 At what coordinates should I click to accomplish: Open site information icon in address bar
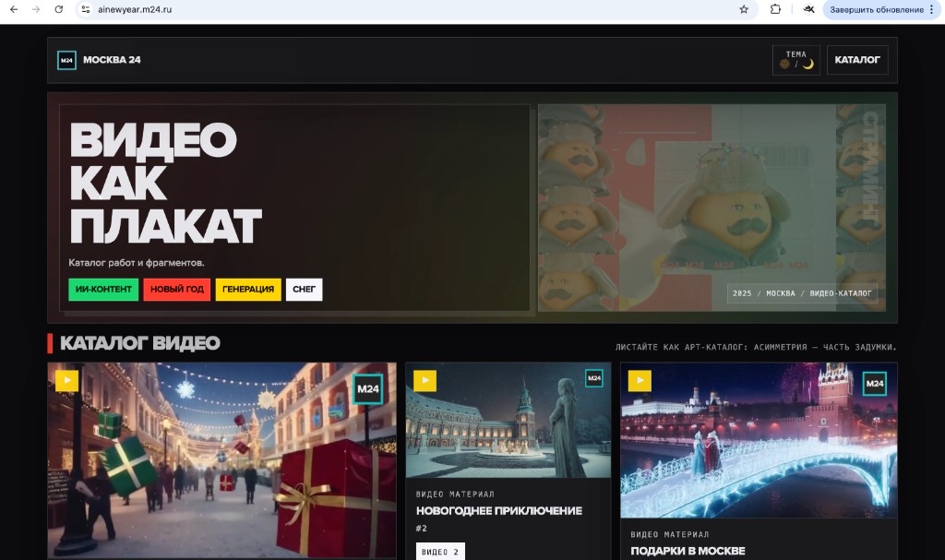click(86, 9)
